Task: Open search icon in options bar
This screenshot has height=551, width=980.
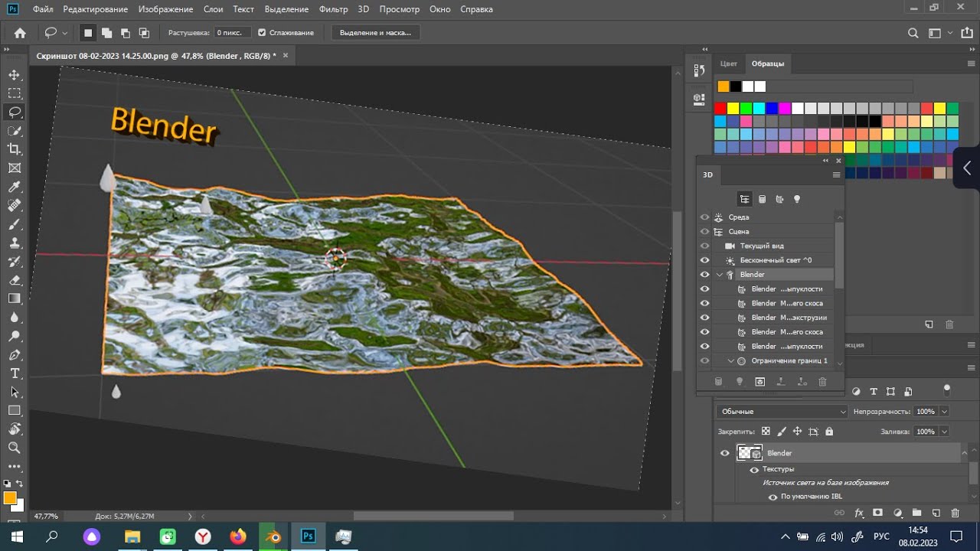Action: (913, 33)
